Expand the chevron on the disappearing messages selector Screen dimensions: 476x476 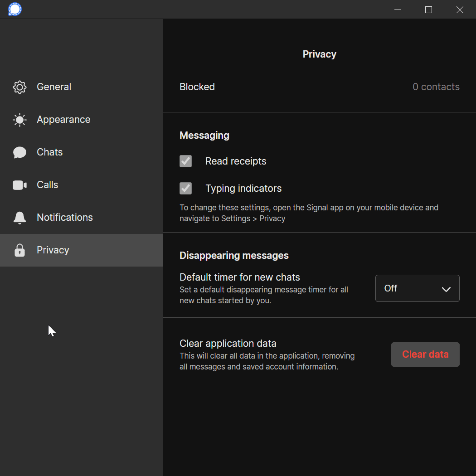[x=446, y=288]
